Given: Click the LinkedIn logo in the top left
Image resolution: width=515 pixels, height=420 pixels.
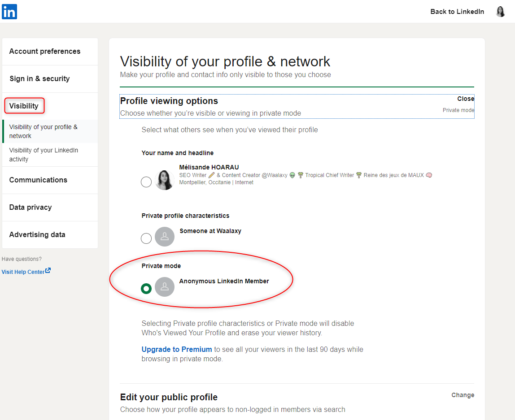Looking at the screenshot, I should 9,12.
